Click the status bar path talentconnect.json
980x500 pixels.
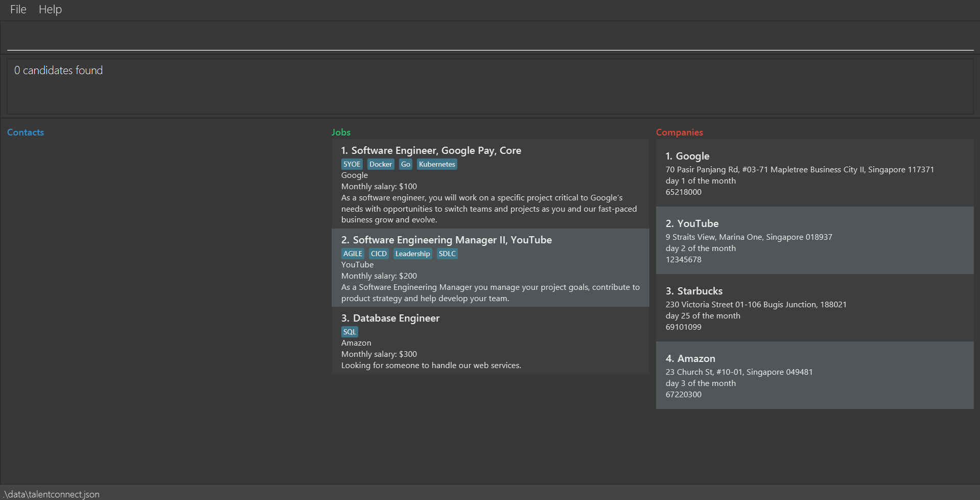(x=52, y=494)
